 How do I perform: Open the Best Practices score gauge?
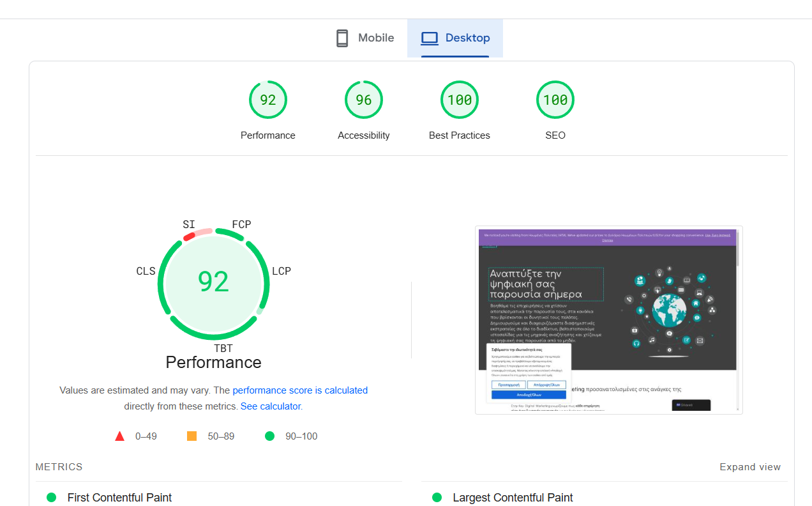(460, 100)
